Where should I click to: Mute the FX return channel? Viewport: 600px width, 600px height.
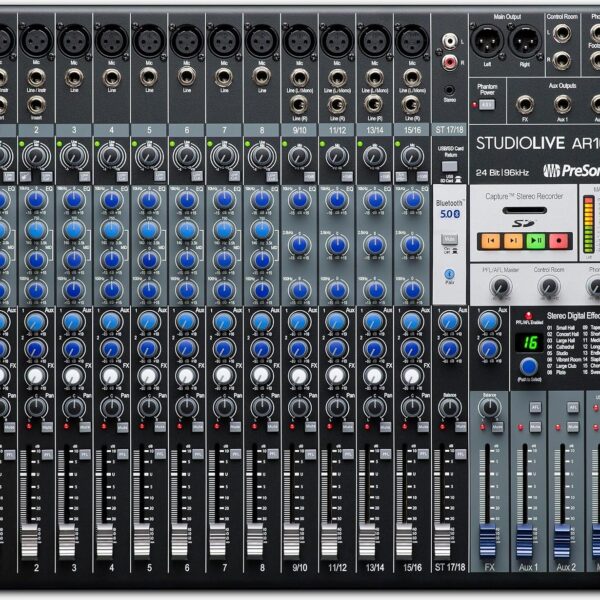(497, 427)
